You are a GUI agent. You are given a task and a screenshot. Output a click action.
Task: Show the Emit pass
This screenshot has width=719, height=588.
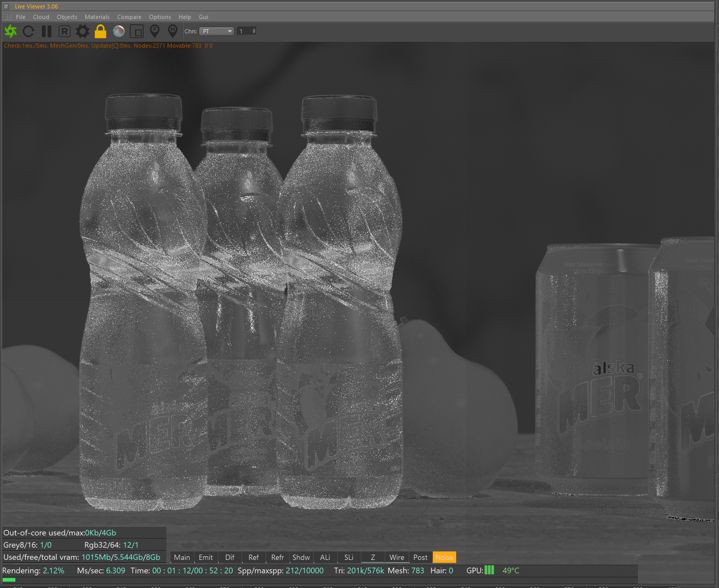pyautogui.click(x=206, y=557)
